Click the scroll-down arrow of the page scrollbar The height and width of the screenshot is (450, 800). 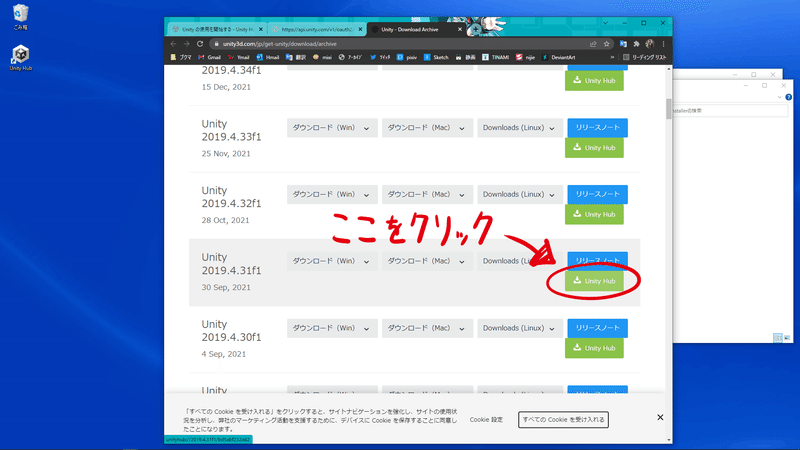(669, 440)
